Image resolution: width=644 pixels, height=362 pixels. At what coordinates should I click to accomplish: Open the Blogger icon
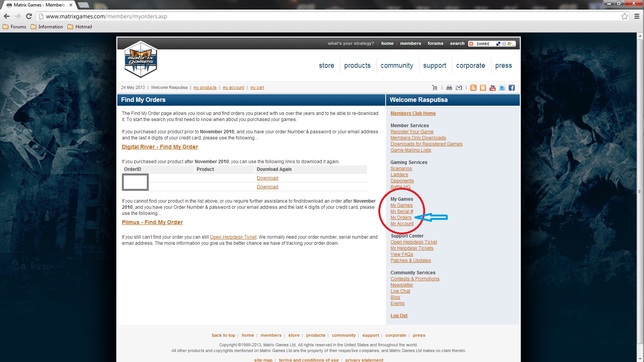click(x=483, y=88)
